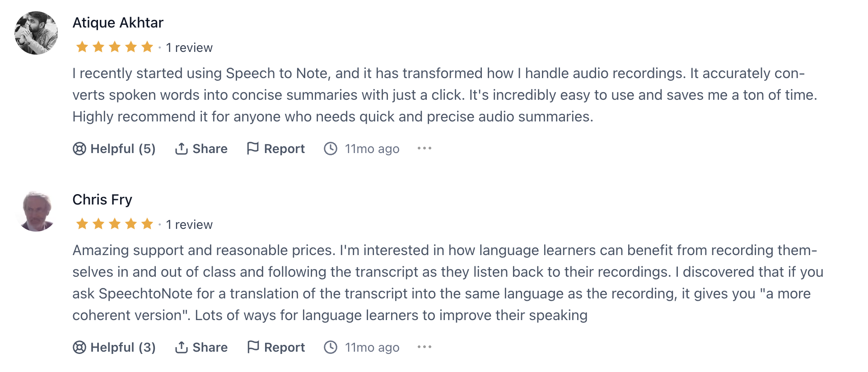The width and height of the screenshot is (868, 372).
Task: Click the Chris Fry reviewer name
Action: pyautogui.click(x=102, y=200)
